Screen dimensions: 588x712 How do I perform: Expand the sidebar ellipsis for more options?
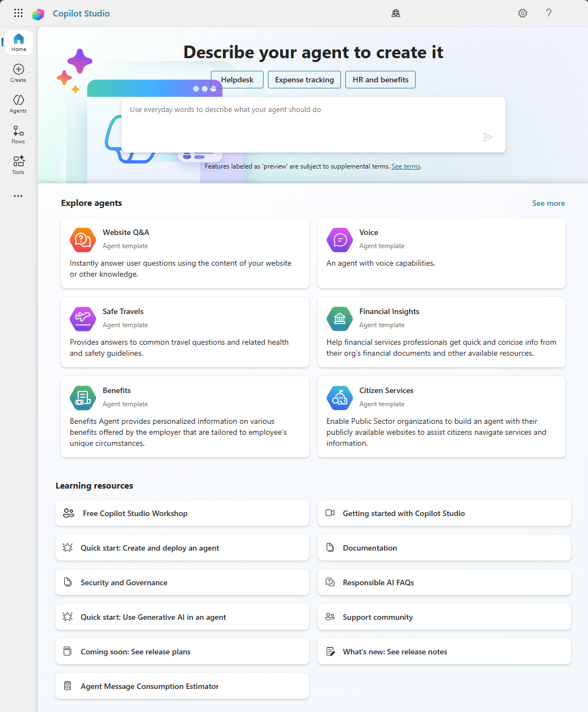pos(18,195)
